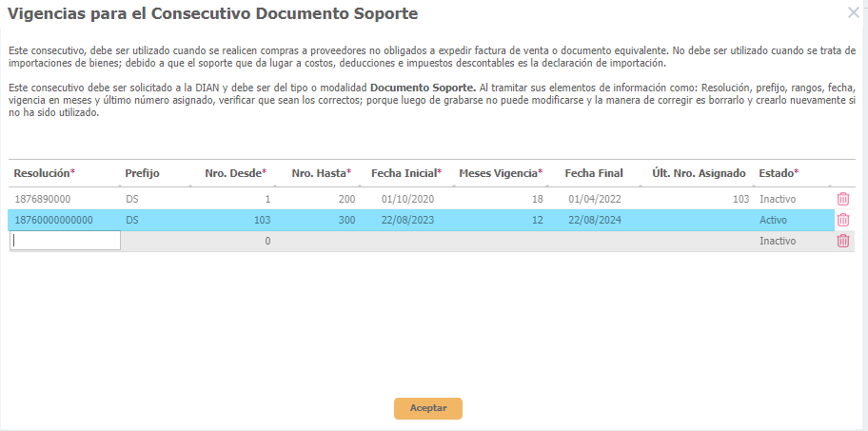The width and height of the screenshot is (868, 431).
Task: Open Estado cell of the first Inactivo row
Action: [792, 199]
